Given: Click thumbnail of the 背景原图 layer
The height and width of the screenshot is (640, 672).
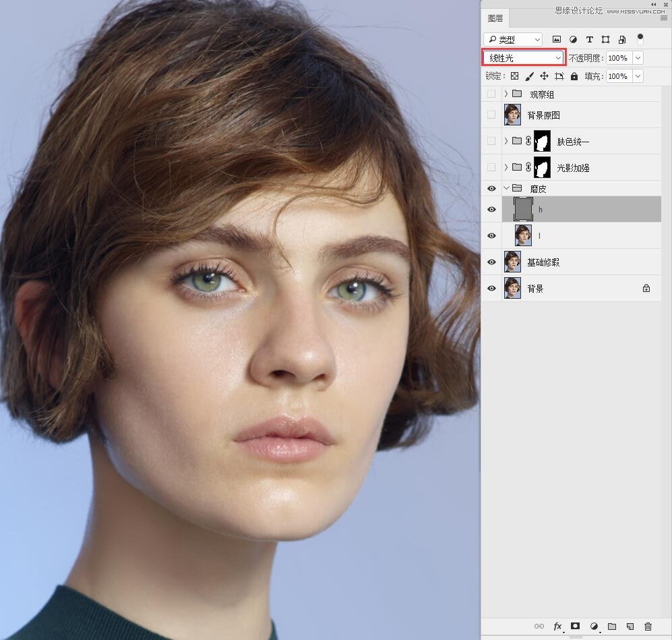Looking at the screenshot, I should click(x=512, y=115).
